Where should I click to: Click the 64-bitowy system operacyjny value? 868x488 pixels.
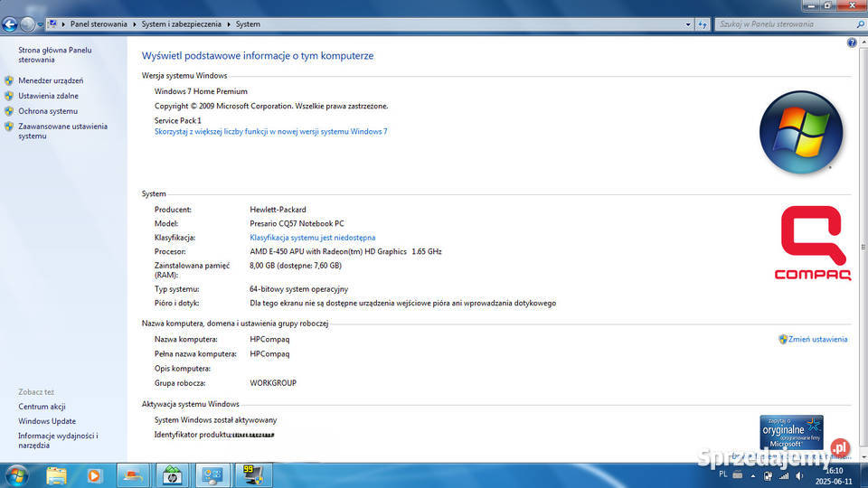pos(299,289)
